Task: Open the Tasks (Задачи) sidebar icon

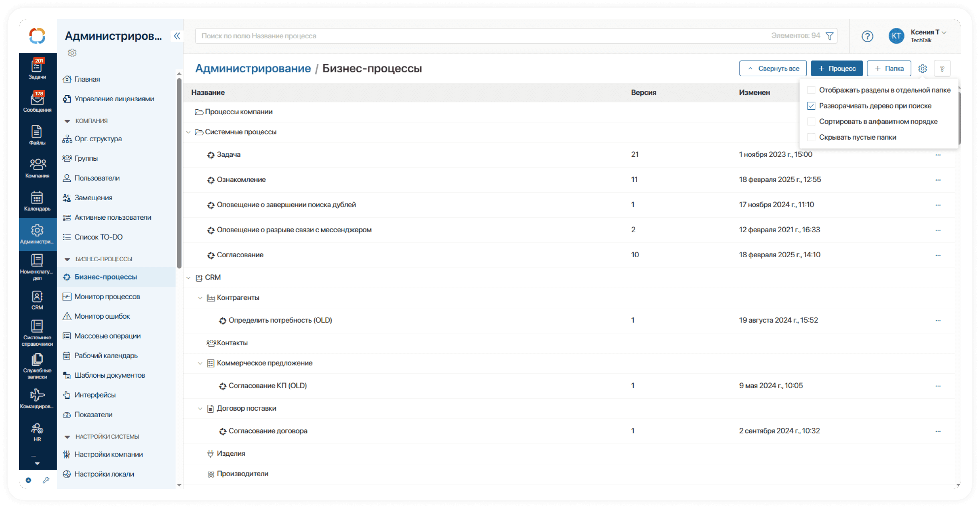Action: [37, 69]
